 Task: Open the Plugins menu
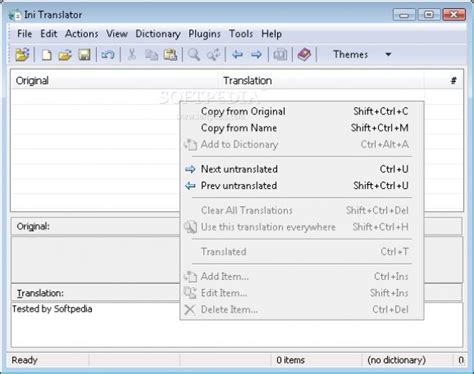point(204,34)
